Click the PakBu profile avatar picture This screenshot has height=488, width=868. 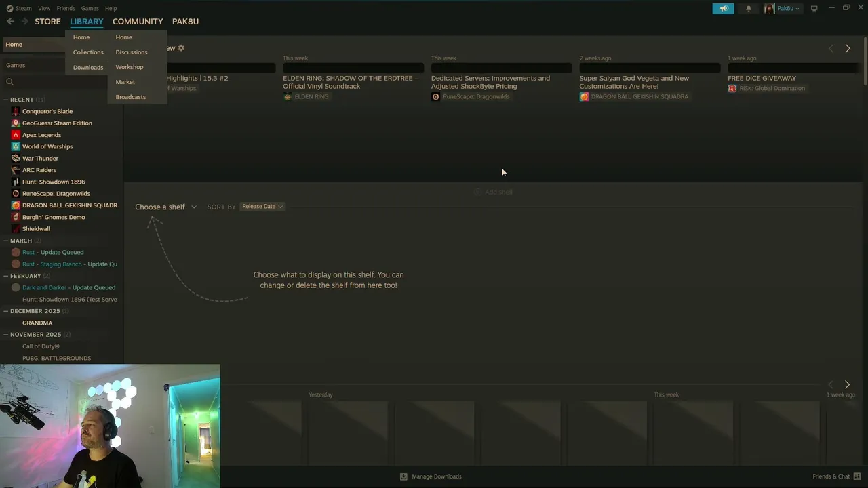[x=769, y=8]
